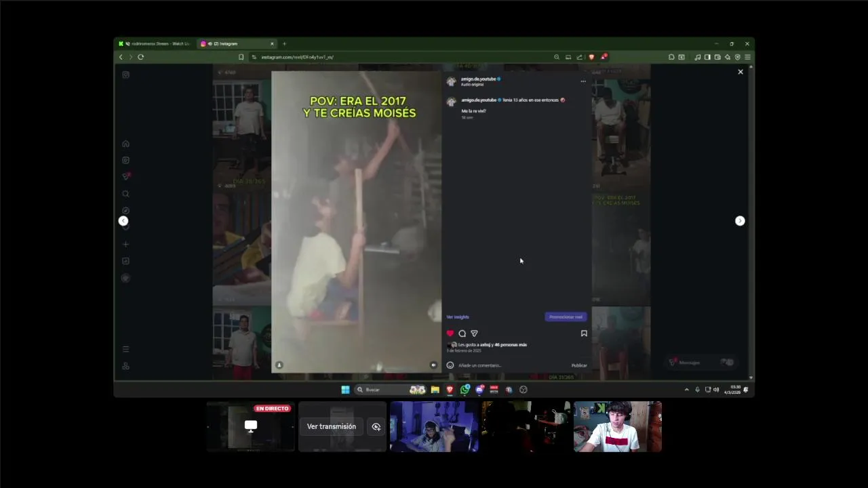Screen dimensions: 868x488
Task: Open Reels icon in Instagram sidebar
Action: point(125,161)
